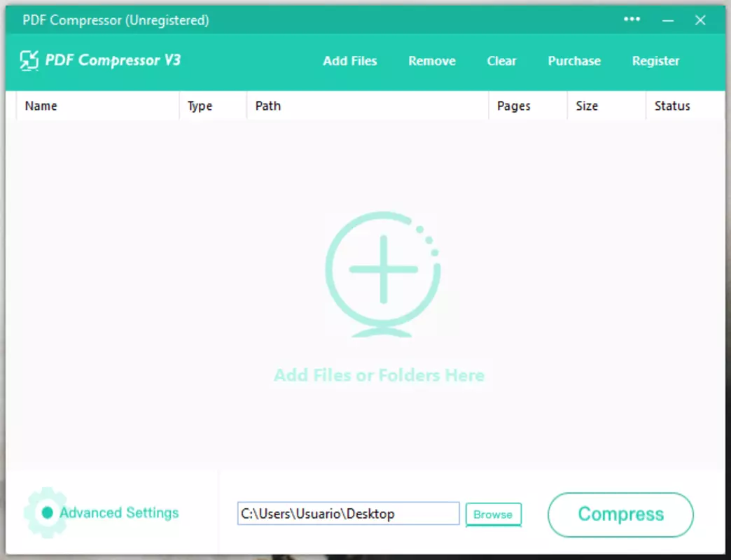Screen dimensions: 731x560
Task: Open Add Files in the toolbar
Action: point(349,61)
